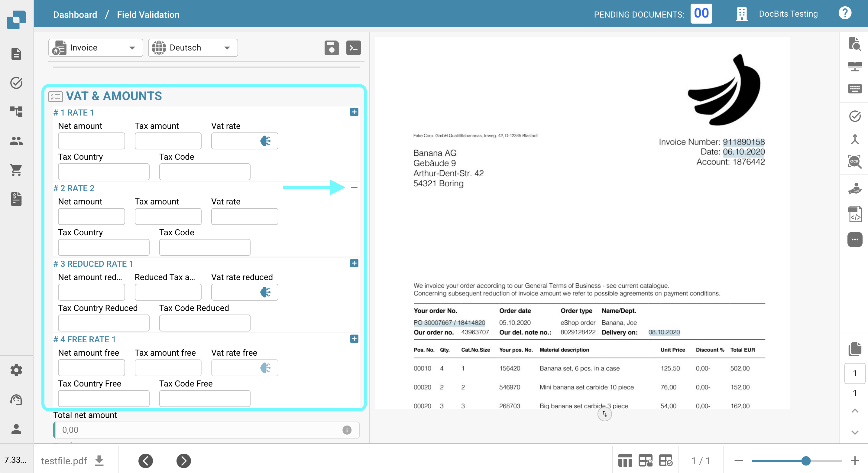Download testfile.pdf
This screenshot has height=473, width=868.
[99, 461]
